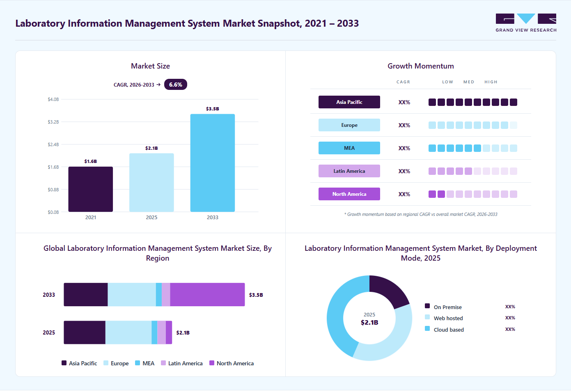The image size is (571, 392).
Task: Click the $4.0B axis label
Action: click(x=53, y=99)
